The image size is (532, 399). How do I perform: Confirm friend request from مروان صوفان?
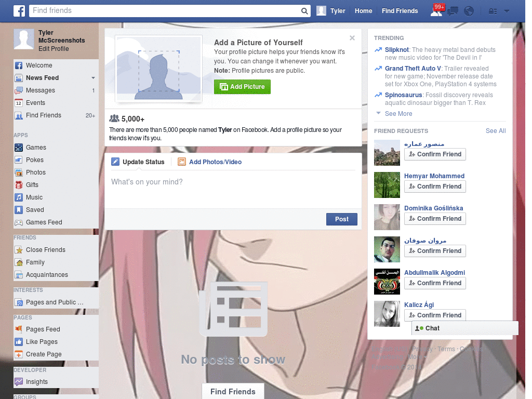[435, 251]
